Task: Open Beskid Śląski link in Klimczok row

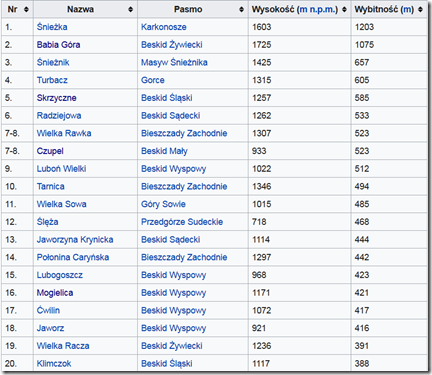Action: [x=167, y=363]
